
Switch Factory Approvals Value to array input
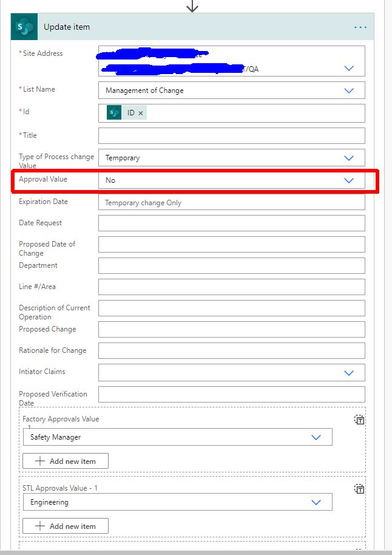pos(359,420)
